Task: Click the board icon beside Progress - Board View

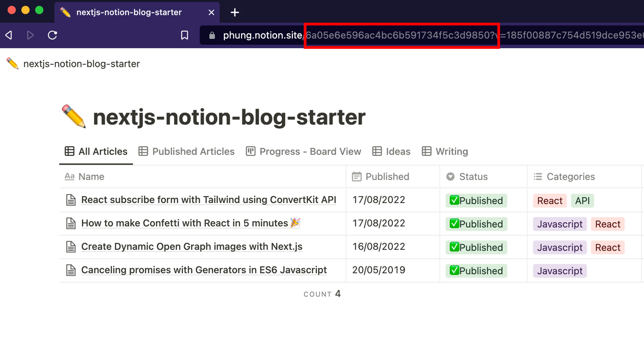Action: point(251,151)
